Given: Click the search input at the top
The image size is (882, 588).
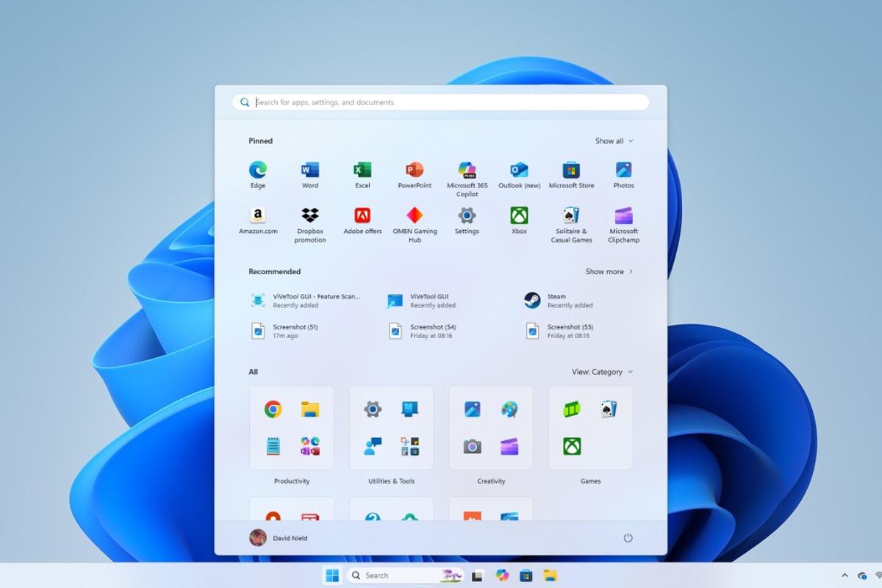Looking at the screenshot, I should click(x=441, y=102).
